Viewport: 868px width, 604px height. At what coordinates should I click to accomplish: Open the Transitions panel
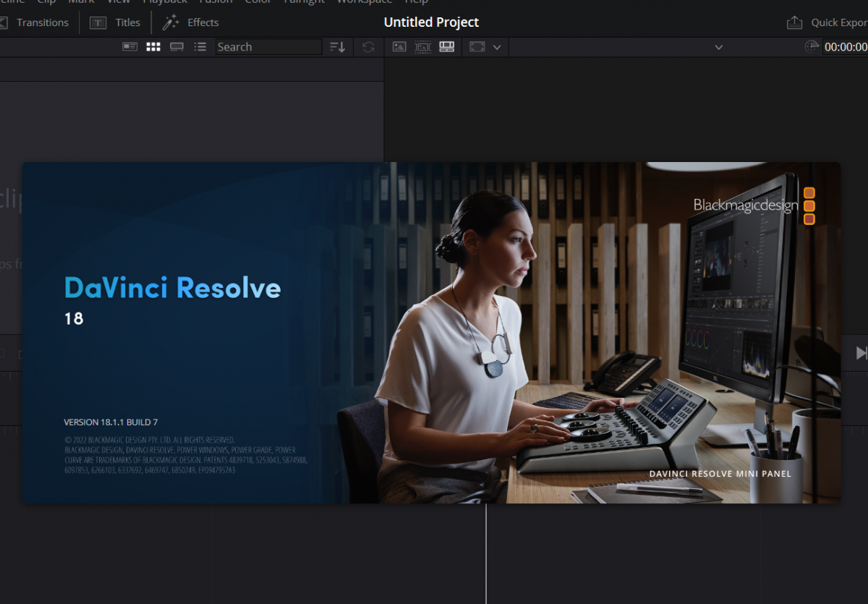pos(42,22)
